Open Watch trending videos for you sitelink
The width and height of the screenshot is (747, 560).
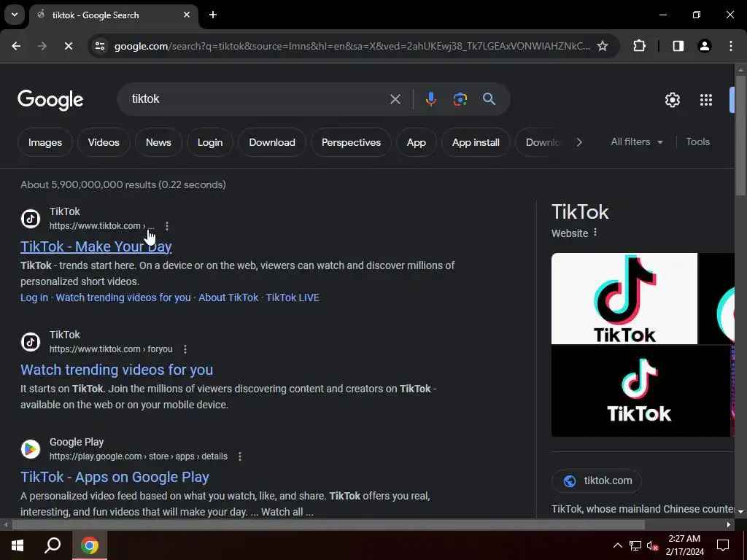point(123,297)
